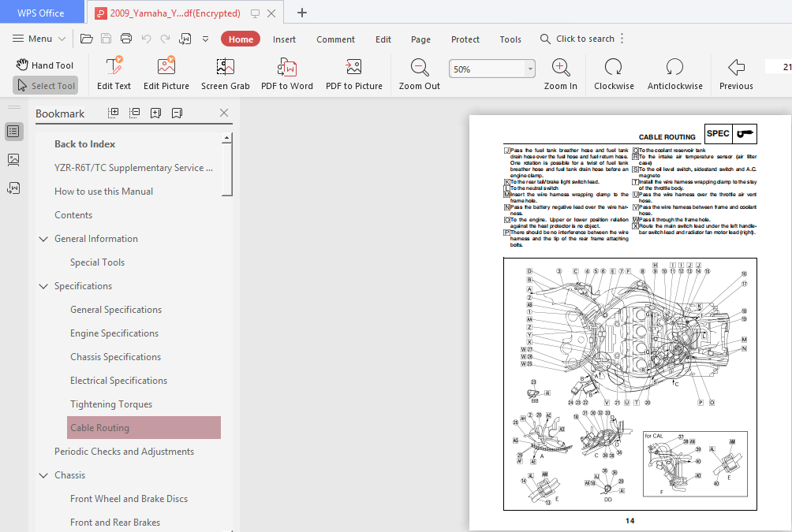Open a new tab with plus button
792x532 pixels.
(302, 13)
